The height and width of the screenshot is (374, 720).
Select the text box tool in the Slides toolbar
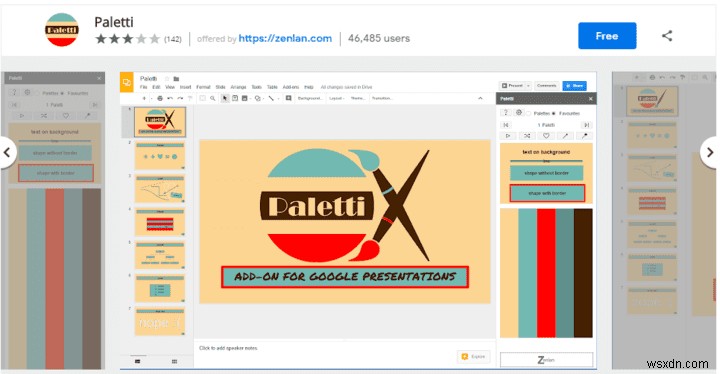[235, 98]
